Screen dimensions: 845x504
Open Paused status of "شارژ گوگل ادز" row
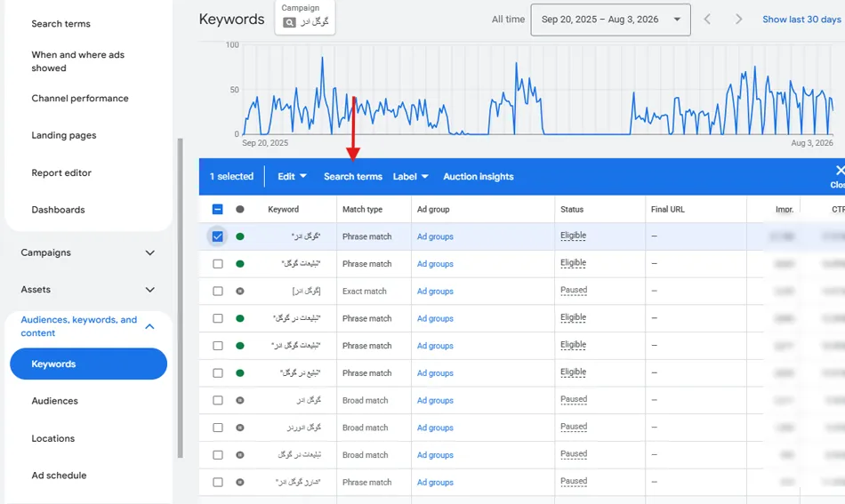coord(574,481)
